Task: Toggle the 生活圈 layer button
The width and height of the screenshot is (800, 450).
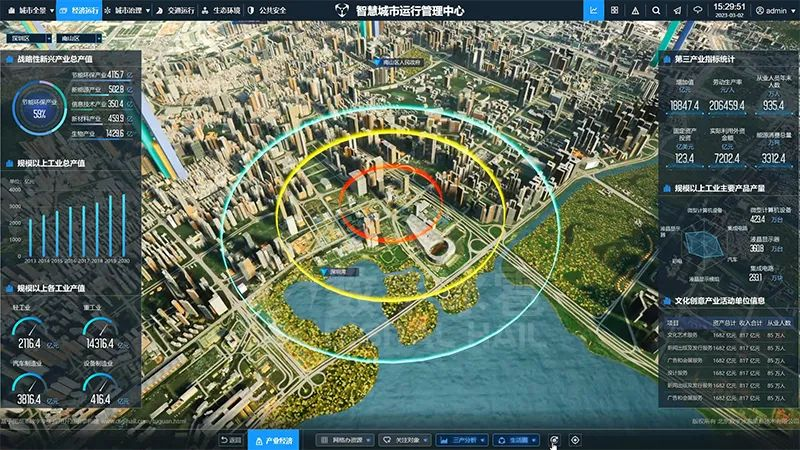Action: tap(516, 440)
